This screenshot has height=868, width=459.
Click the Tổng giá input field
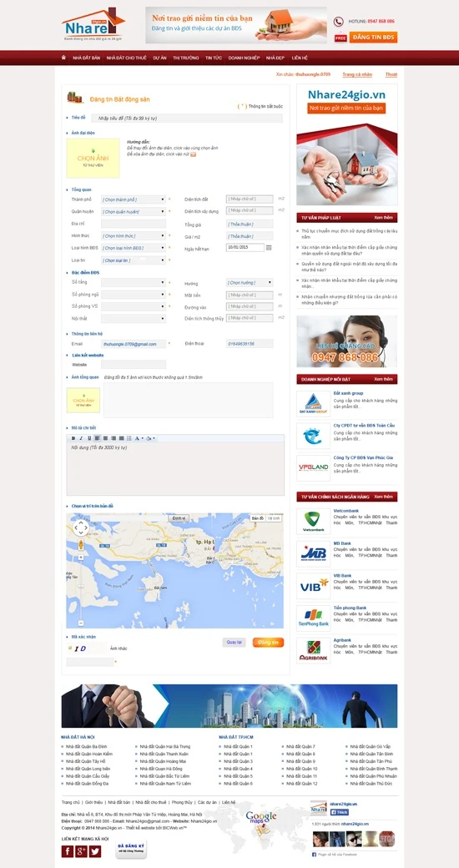(x=250, y=225)
